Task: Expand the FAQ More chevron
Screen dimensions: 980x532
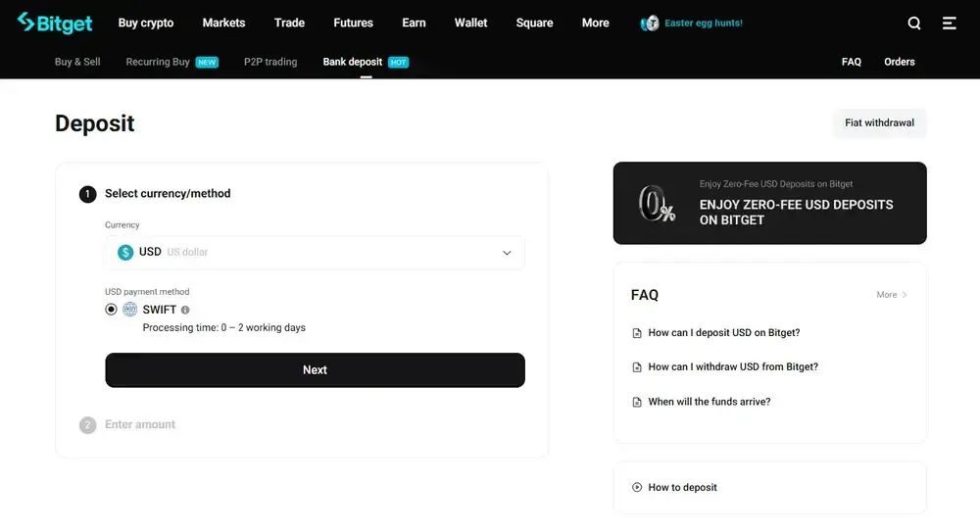Action: (904, 295)
